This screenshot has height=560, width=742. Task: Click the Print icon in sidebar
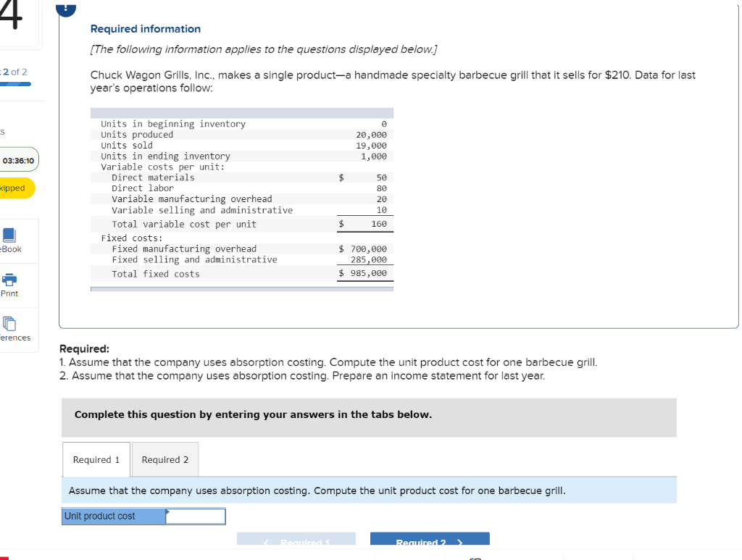point(9,280)
